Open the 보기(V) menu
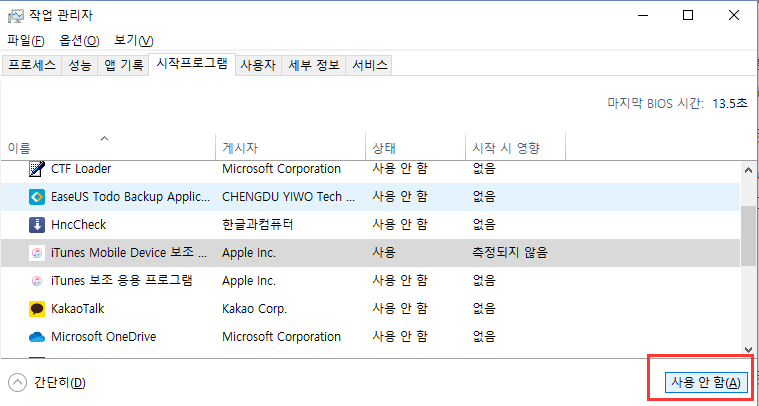 coord(134,41)
